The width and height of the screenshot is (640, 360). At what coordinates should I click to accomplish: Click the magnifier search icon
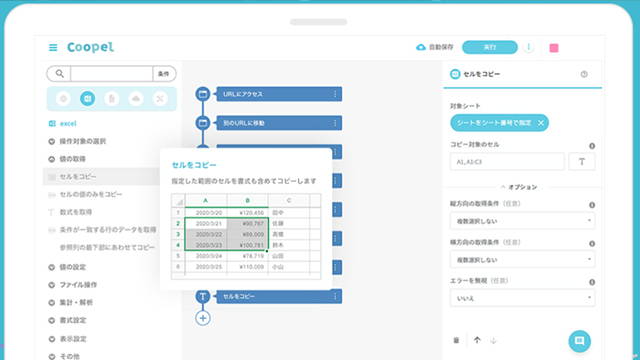coord(60,74)
